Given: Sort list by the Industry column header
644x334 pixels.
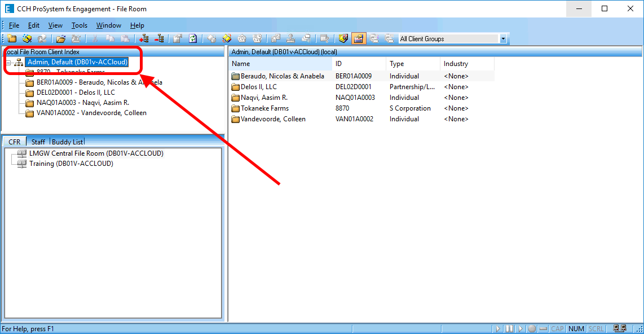Looking at the screenshot, I should [x=467, y=64].
